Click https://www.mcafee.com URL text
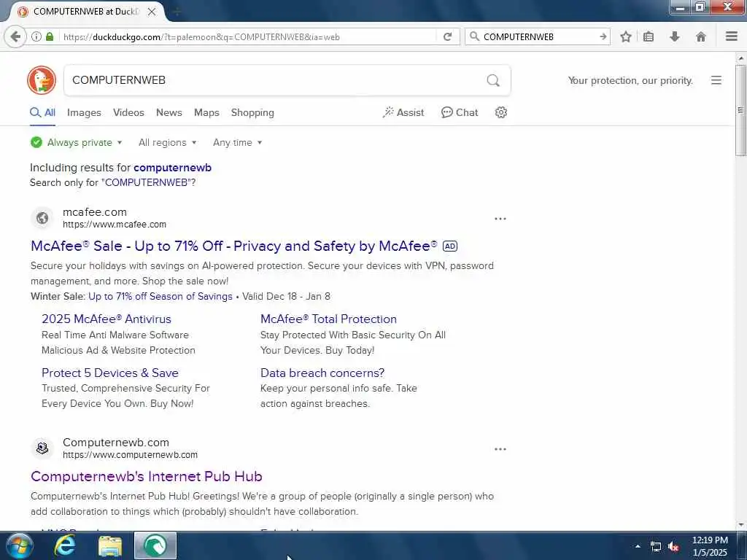Screen dimensions: 747x560 coord(115,225)
